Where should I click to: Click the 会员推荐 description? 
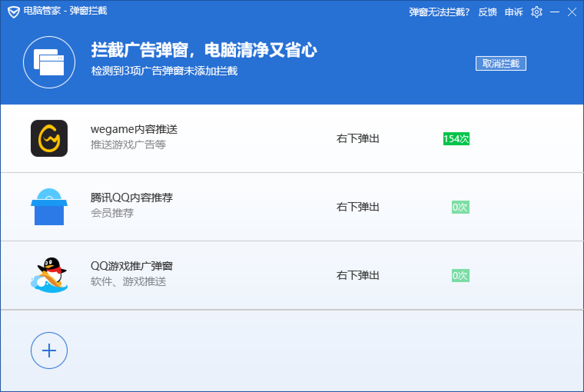[x=112, y=213]
